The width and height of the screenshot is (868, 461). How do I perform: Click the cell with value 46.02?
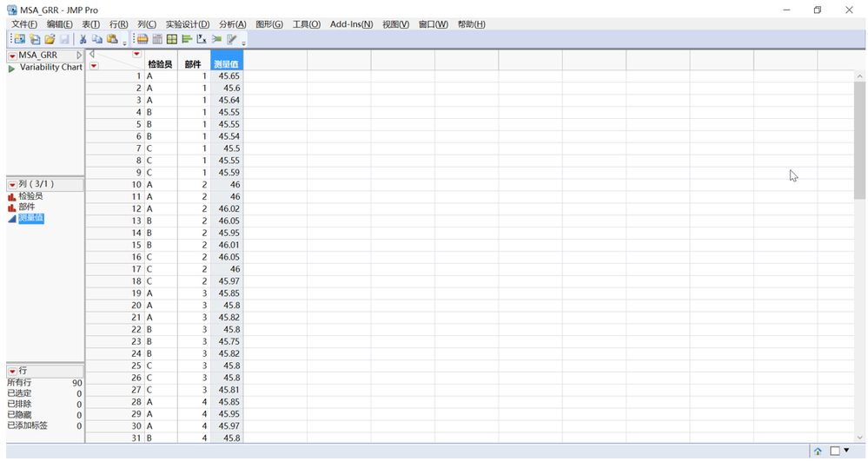[x=227, y=209]
